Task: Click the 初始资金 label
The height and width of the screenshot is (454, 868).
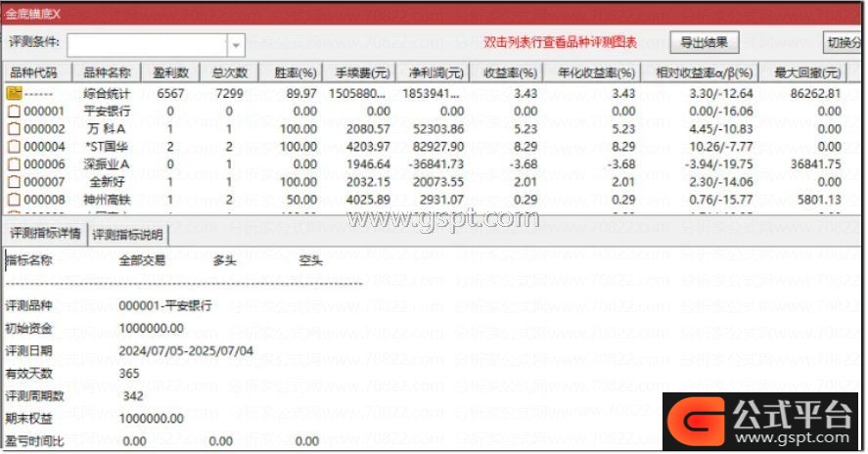Action: [28, 329]
